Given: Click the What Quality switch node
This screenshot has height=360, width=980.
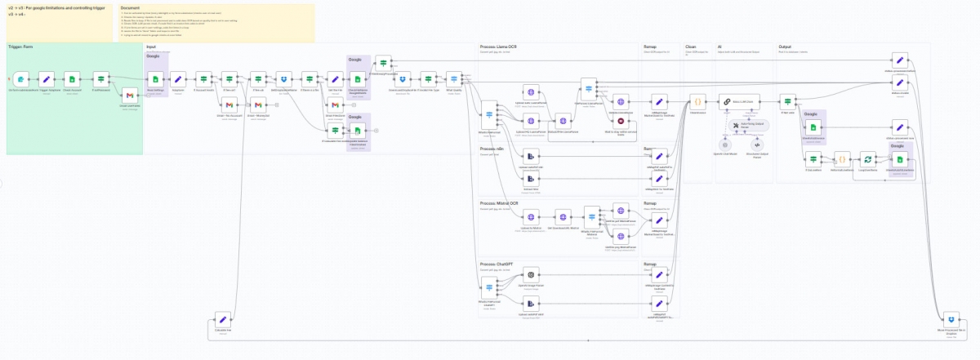Looking at the screenshot, I should (453, 79).
